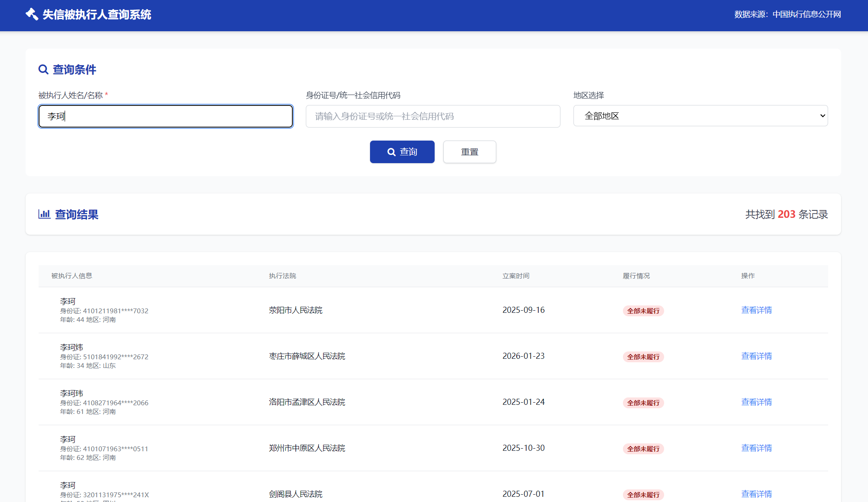The image size is (868, 502).
Task: Click the record count showing 203
Action: coord(786,214)
